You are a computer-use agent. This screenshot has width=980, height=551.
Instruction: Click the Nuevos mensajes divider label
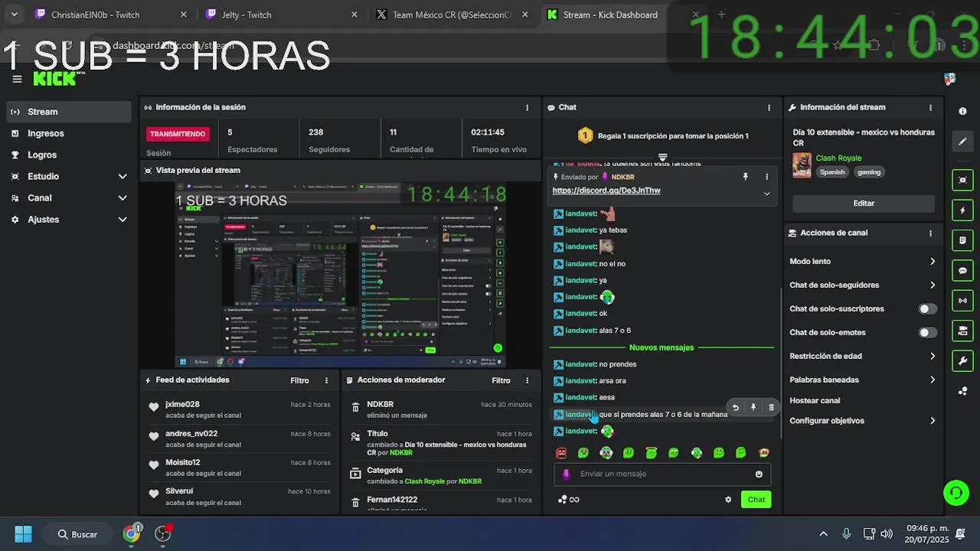pyautogui.click(x=661, y=347)
